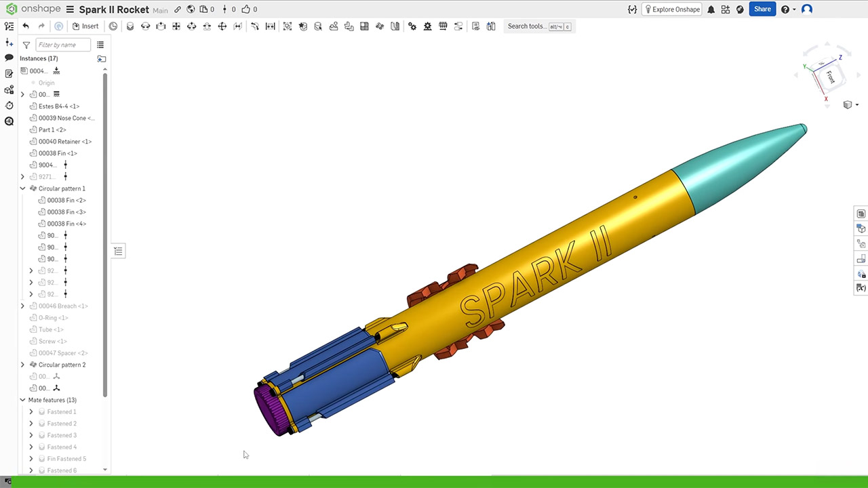Click the Search tools field

tap(539, 26)
